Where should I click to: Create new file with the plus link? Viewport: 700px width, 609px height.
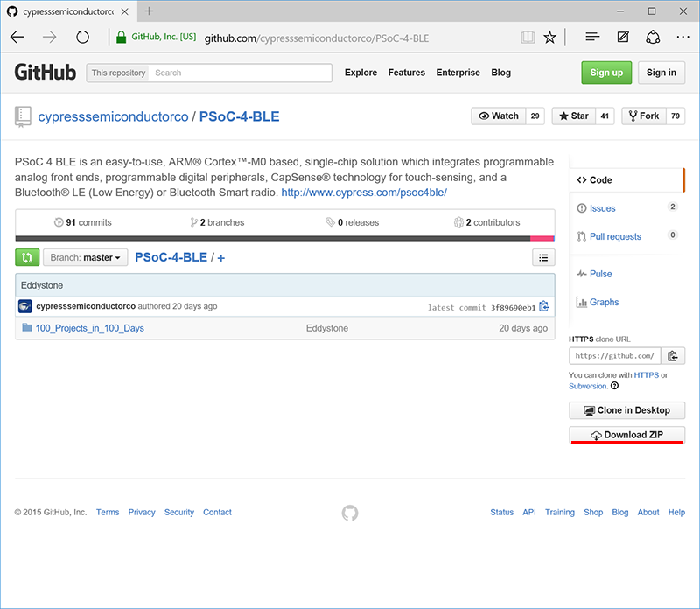pyautogui.click(x=221, y=257)
